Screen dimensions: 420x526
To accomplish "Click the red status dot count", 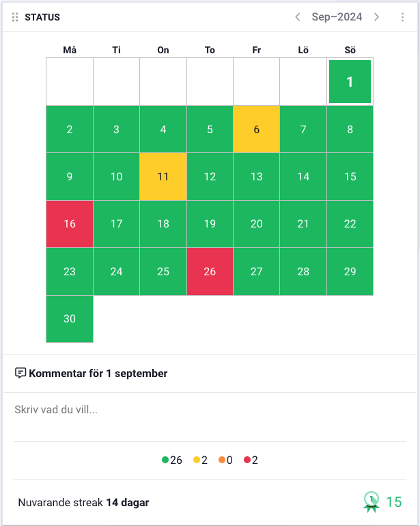I will pos(247,460).
